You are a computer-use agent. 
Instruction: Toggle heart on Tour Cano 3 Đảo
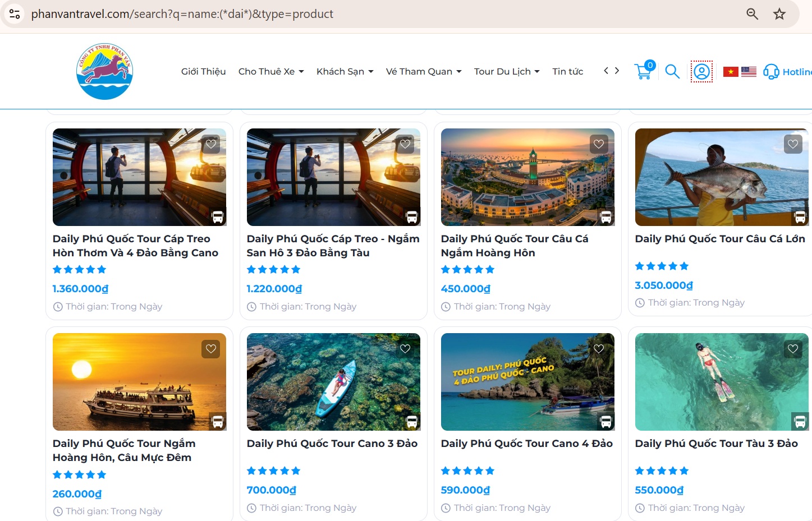tap(405, 349)
